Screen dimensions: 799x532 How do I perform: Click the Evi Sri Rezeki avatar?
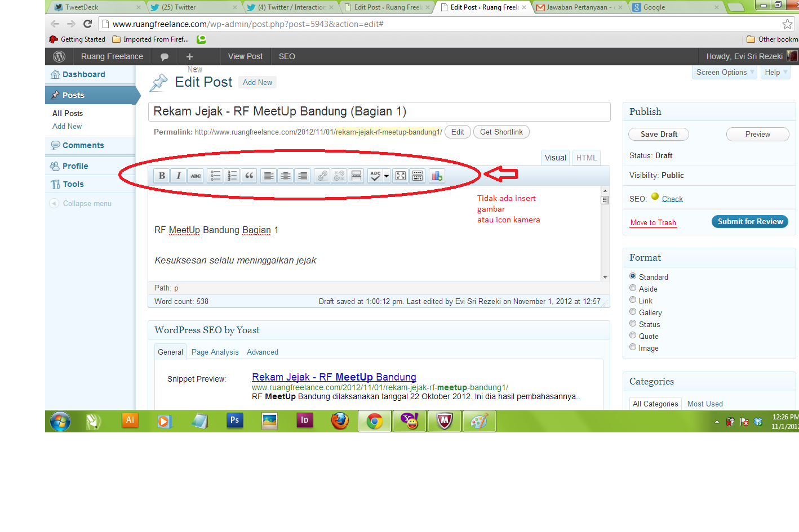(x=792, y=56)
